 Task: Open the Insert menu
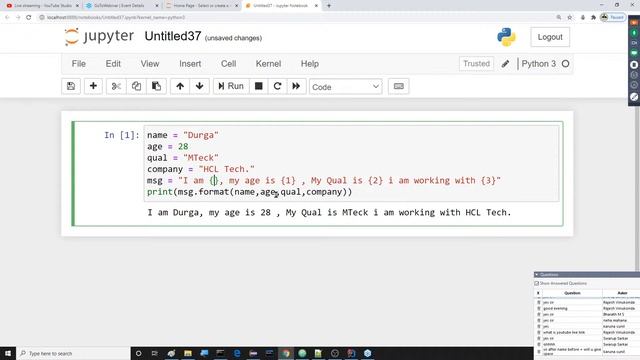pos(190,64)
